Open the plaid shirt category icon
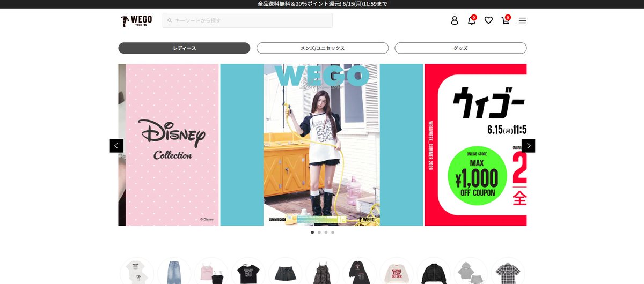The height and width of the screenshot is (284, 644). click(508, 271)
